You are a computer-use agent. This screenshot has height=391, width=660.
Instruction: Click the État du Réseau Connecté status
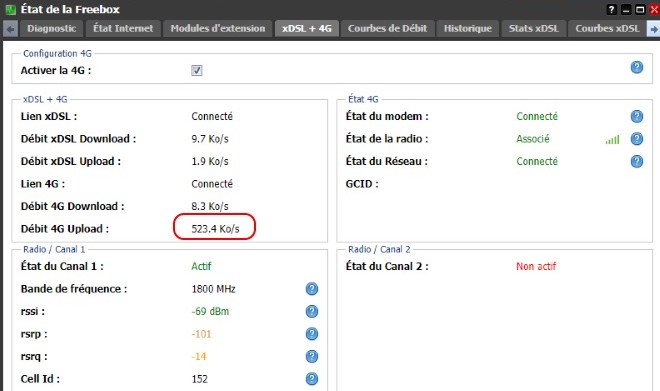tap(537, 161)
